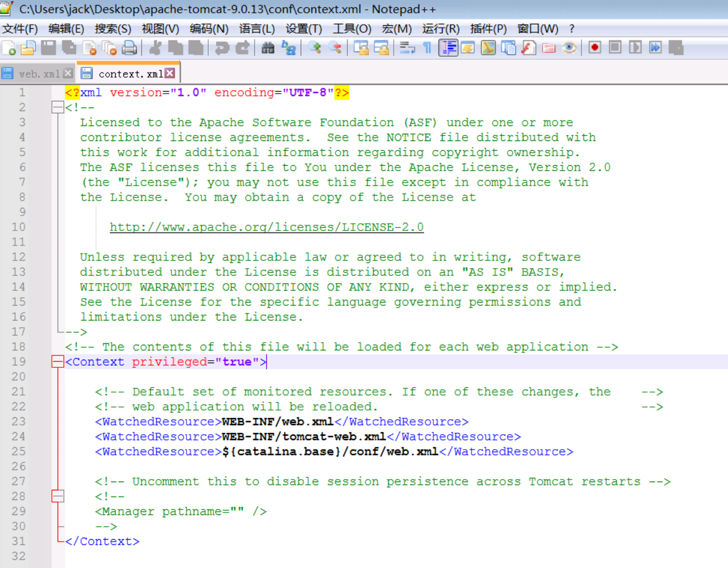Click the Print toolbar icon

[129, 48]
